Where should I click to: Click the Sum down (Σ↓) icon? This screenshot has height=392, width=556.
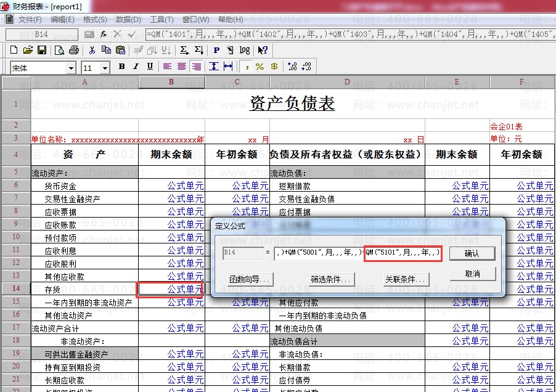[199, 50]
